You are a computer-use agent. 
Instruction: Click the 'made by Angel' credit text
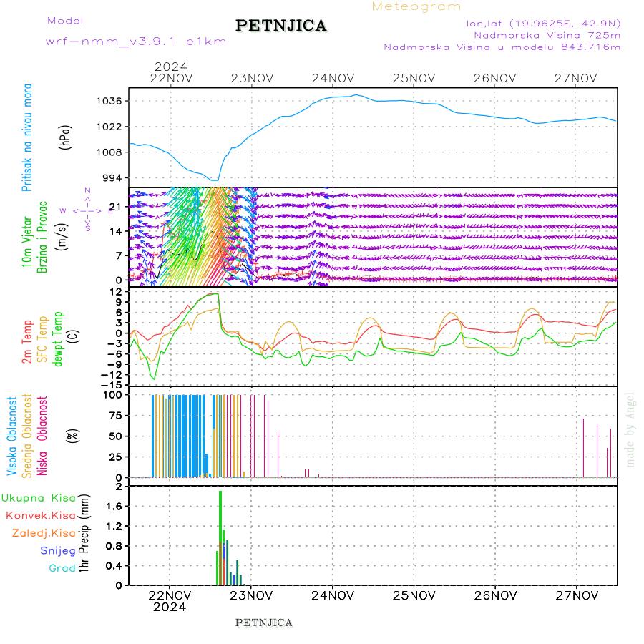[x=630, y=429]
